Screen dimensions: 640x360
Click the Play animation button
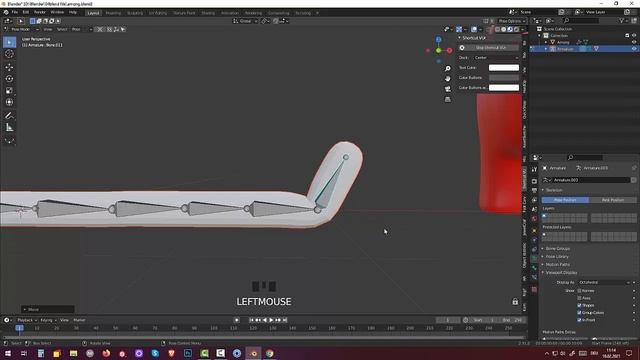pyautogui.click(x=271, y=320)
